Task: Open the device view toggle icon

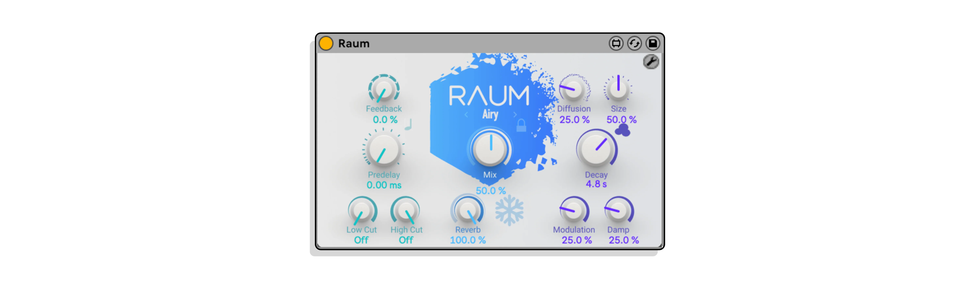Action: (616, 43)
